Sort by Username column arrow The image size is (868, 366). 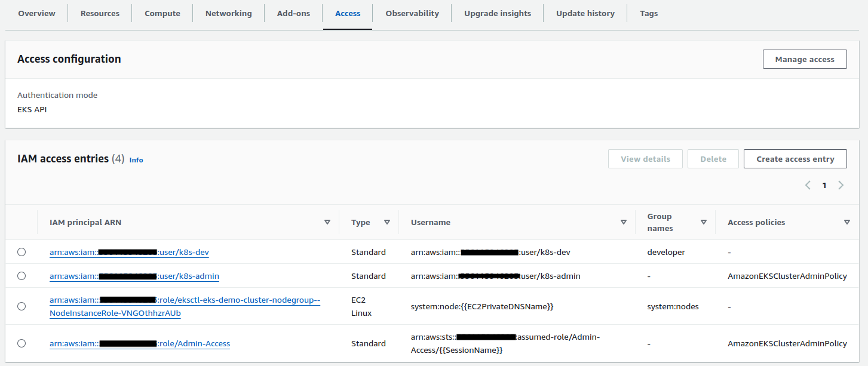[624, 222]
